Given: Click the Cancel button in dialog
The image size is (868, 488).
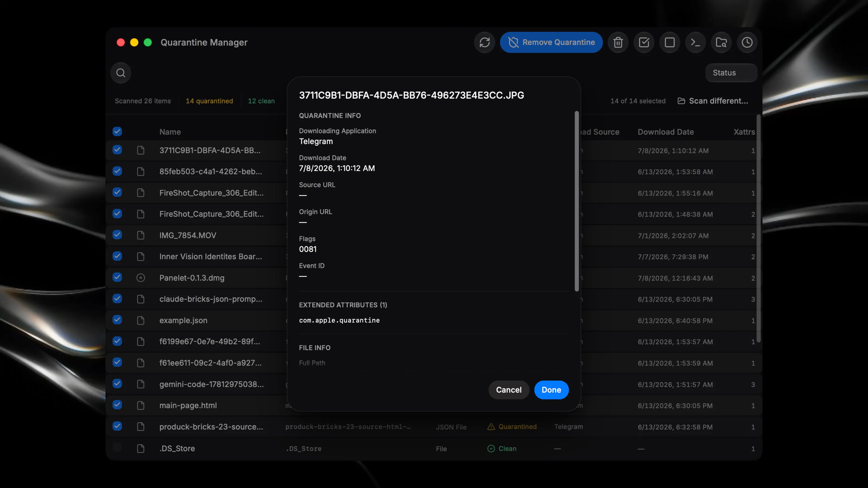Looking at the screenshot, I should pos(509,390).
